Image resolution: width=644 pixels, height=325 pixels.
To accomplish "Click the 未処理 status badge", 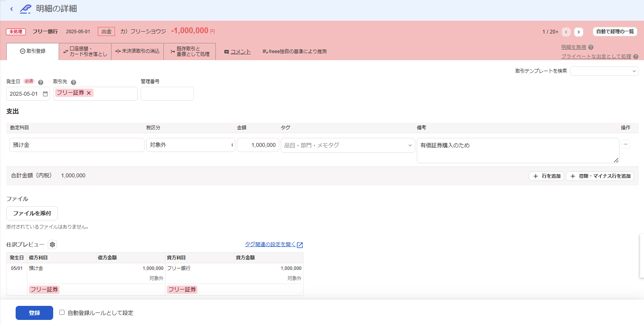I will click(x=16, y=32).
